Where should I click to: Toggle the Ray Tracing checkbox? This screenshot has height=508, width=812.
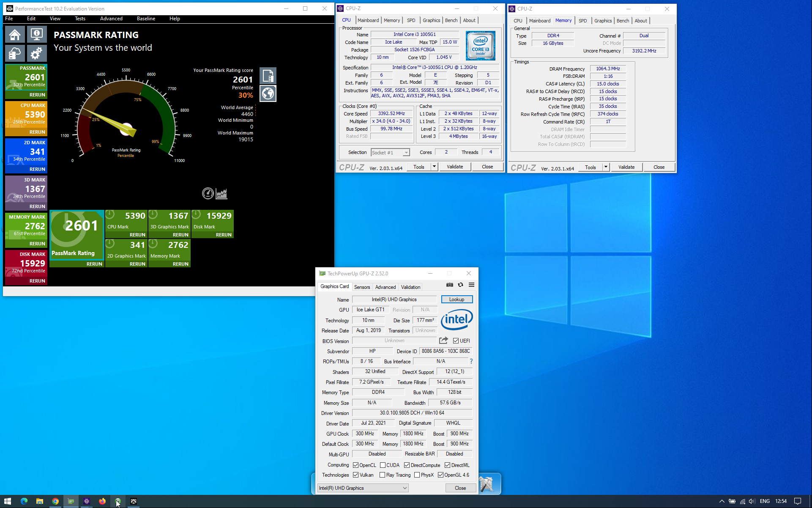(382, 475)
